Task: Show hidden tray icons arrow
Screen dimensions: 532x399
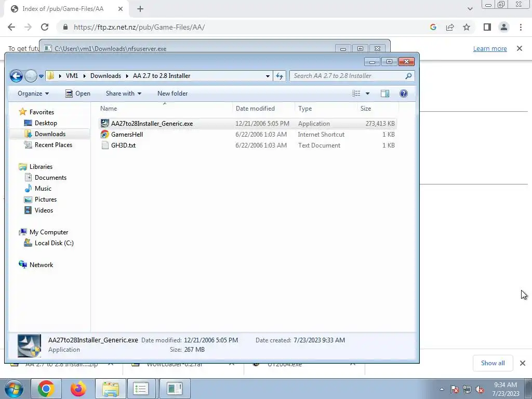Action: (442, 389)
